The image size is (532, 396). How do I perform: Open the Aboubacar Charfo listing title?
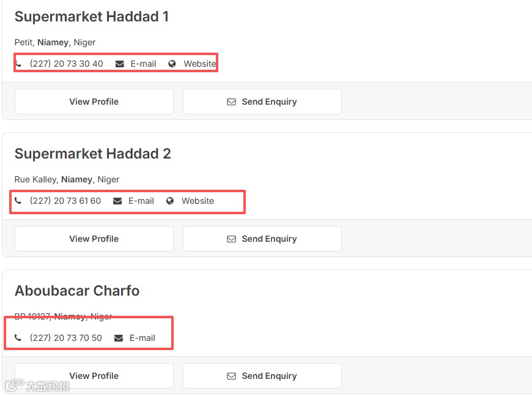point(77,291)
